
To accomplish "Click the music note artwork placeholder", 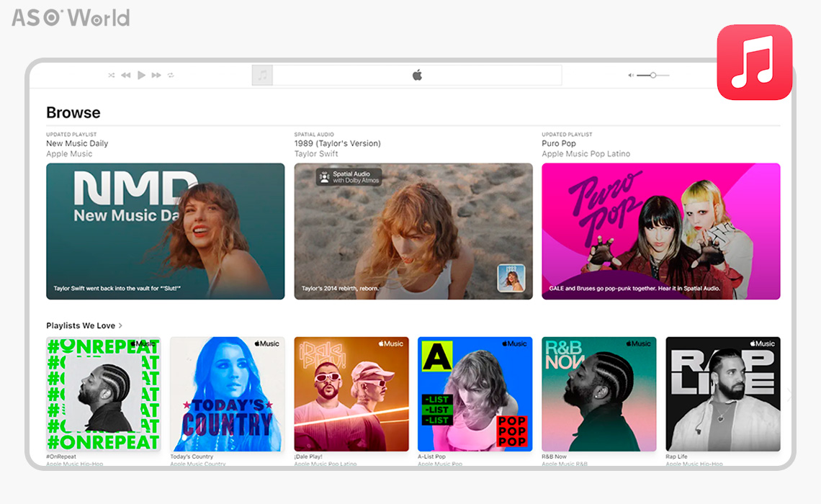I will point(262,76).
